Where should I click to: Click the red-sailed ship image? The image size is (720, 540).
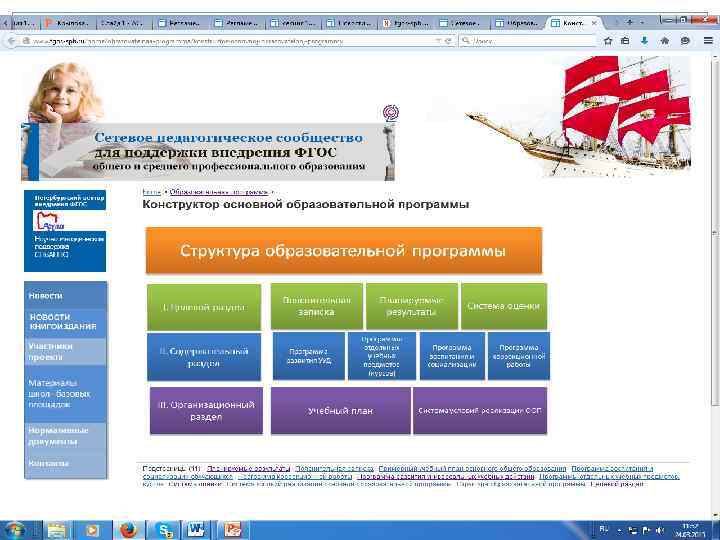pyautogui.click(x=579, y=117)
